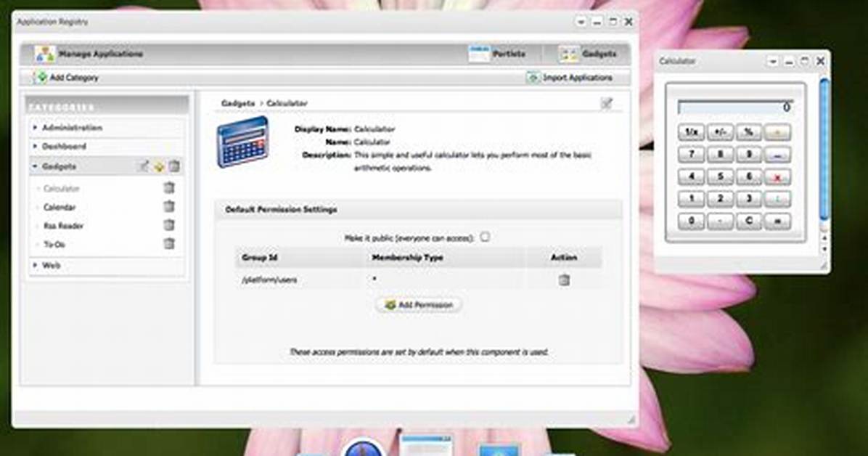Click the To-Do trash icon
Image resolution: width=868 pixels, height=456 pixels.
pyautogui.click(x=169, y=243)
